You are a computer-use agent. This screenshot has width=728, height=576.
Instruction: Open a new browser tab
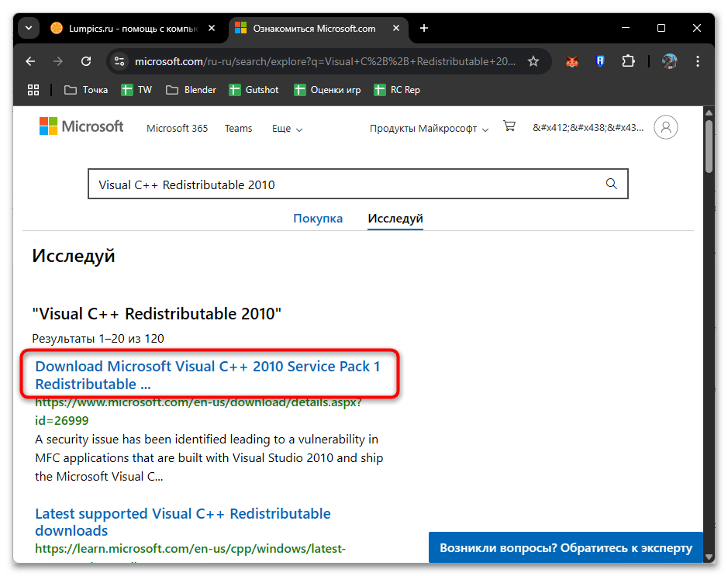424,29
